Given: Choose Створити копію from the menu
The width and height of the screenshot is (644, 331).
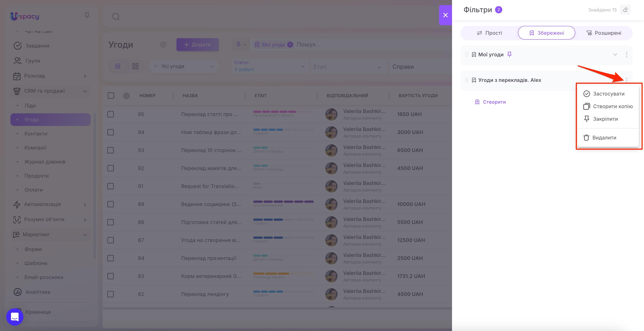Looking at the screenshot, I should 608,106.
